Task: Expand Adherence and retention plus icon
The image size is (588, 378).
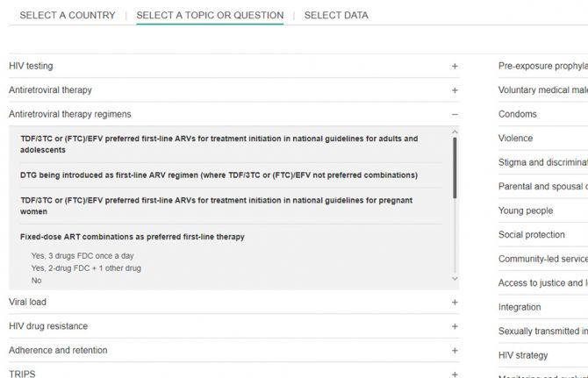Action: click(x=455, y=351)
